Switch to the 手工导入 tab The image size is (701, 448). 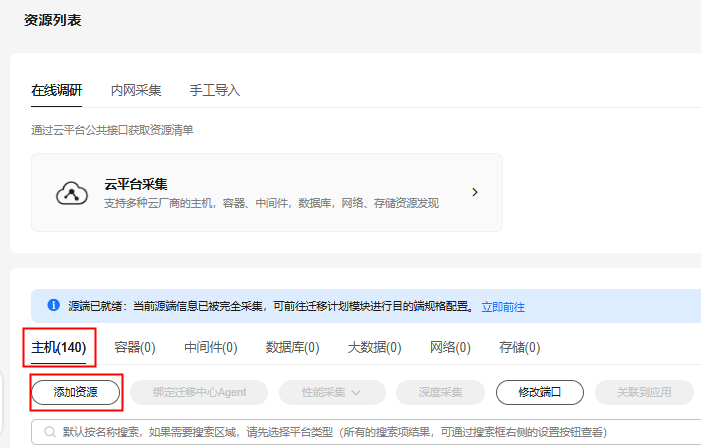215,90
